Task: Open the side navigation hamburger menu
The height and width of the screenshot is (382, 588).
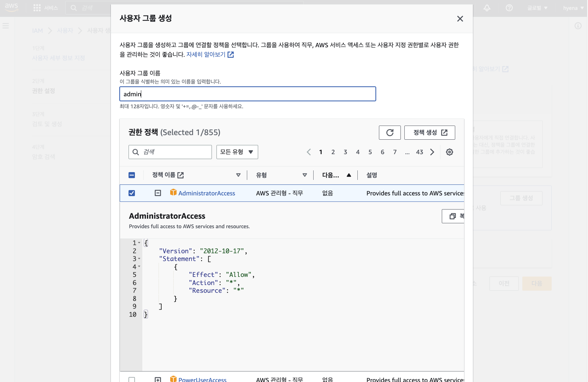Action: click(6, 26)
